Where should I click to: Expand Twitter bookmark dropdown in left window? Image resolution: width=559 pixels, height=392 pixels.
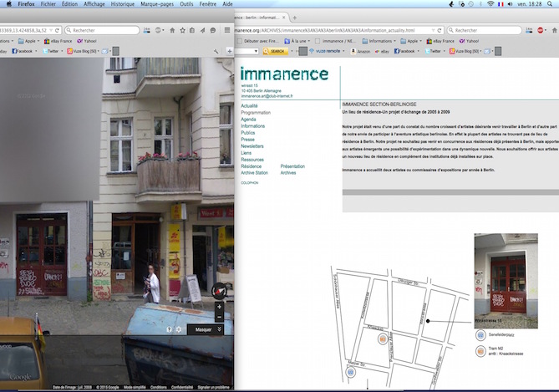point(62,51)
